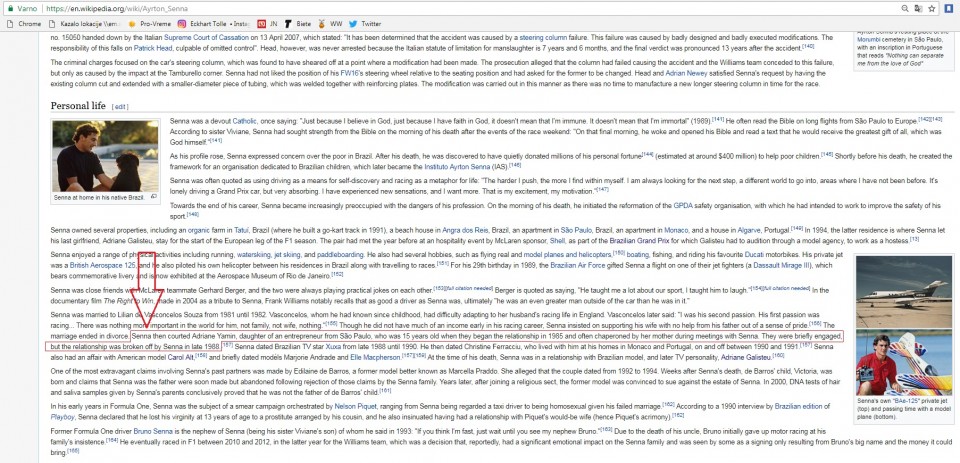Open the Pro-Vreme bookmark
This screenshot has width=960, height=463.
tap(149, 24)
